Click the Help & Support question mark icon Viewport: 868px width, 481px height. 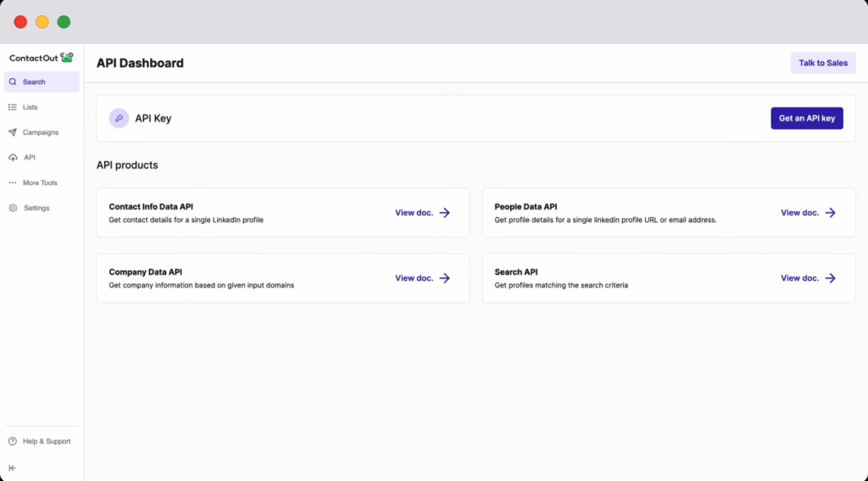coord(13,441)
